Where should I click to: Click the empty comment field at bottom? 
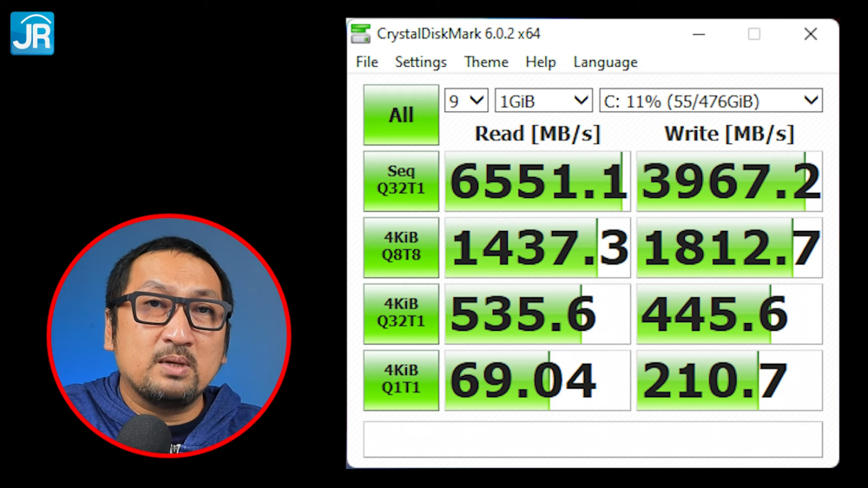pyautogui.click(x=592, y=439)
